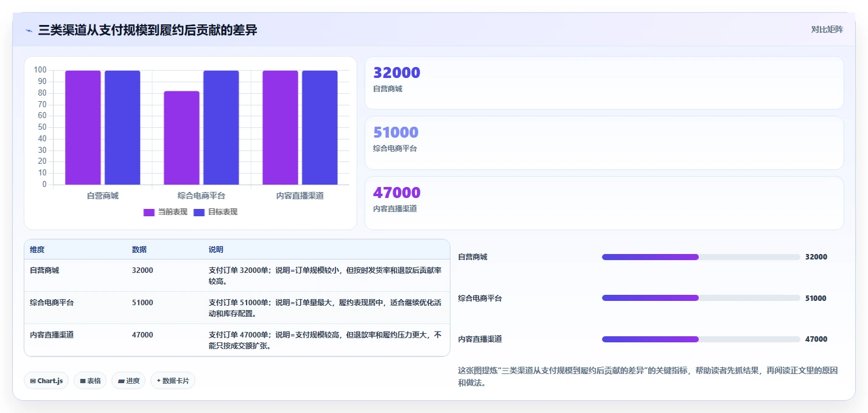Click the 综合电商平台 x-axis label on chart

[x=201, y=196]
